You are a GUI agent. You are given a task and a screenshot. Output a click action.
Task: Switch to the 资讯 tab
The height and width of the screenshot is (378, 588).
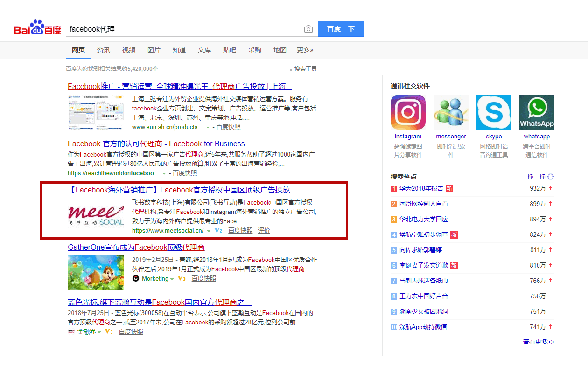click(104, 50)
